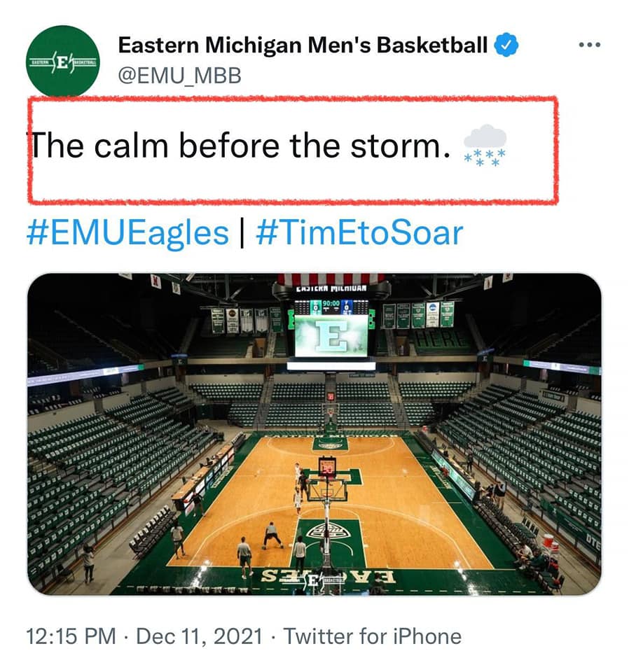Click the scoreboard clock reading 90:00
This screenshot has height=672, width=629.
coord(331,306)
